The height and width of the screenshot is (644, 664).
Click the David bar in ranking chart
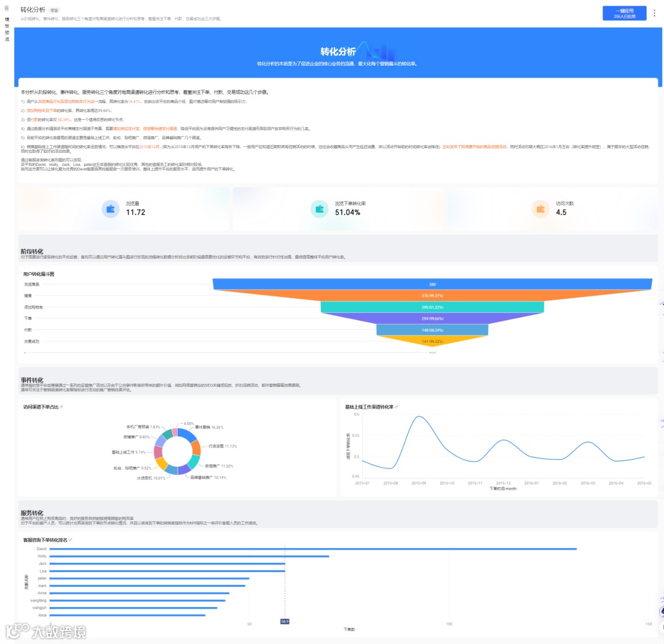(313, 549)
